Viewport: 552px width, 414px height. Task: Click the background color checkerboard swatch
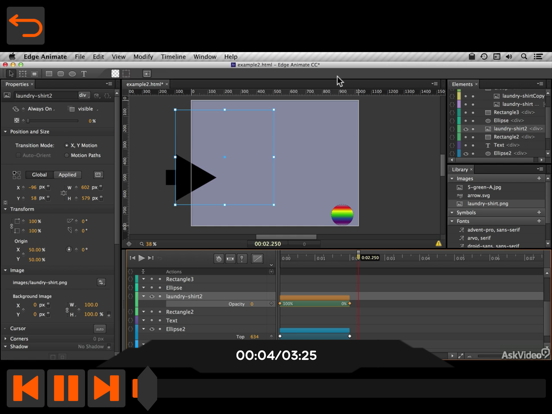115,73
